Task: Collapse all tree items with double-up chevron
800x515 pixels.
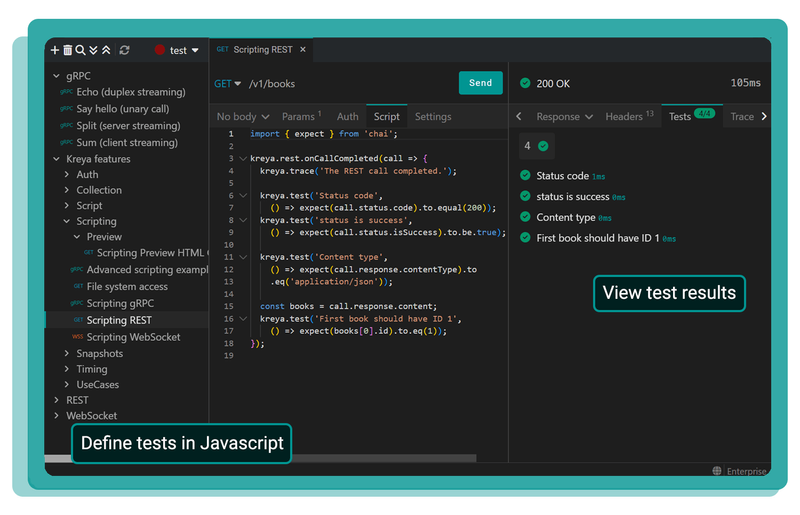Action: point(106,50)
